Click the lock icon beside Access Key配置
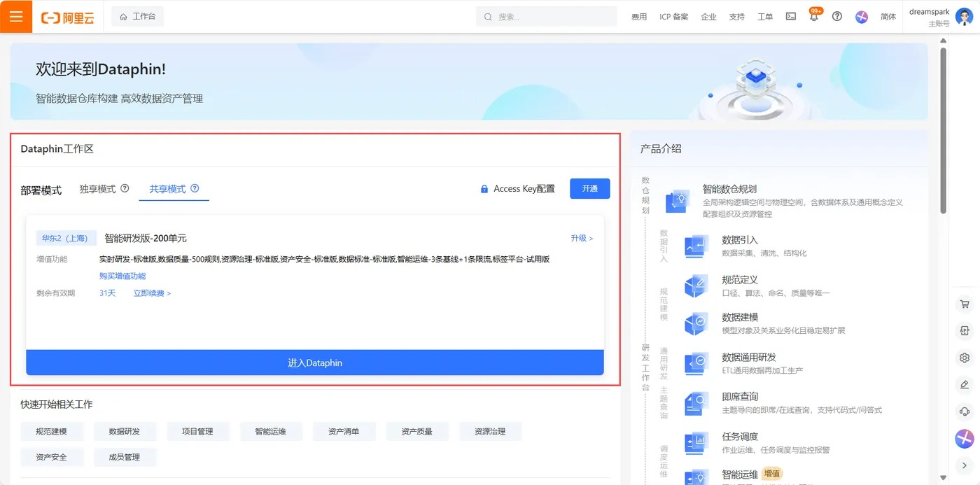This screenshot has width=980, height=485. point(484,189)
